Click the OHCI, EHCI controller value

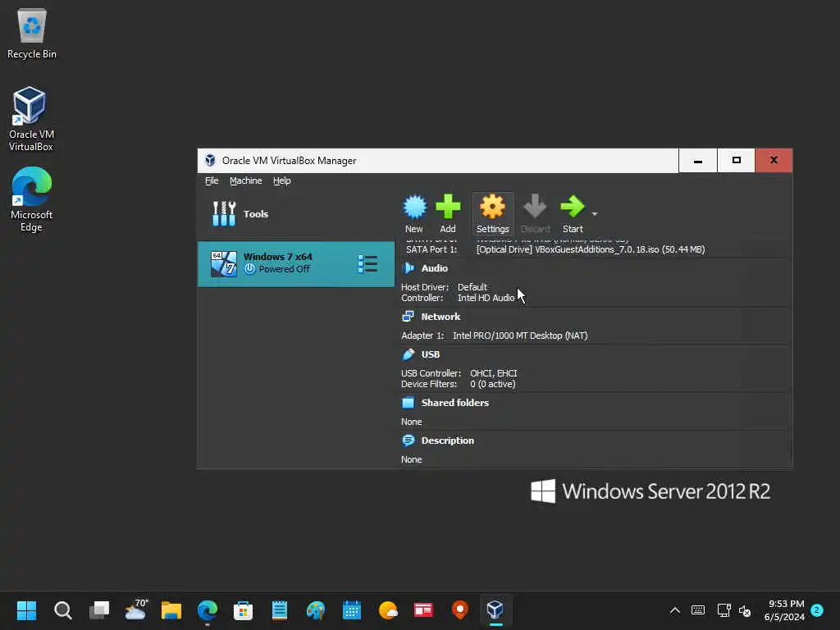pos(493,373)
